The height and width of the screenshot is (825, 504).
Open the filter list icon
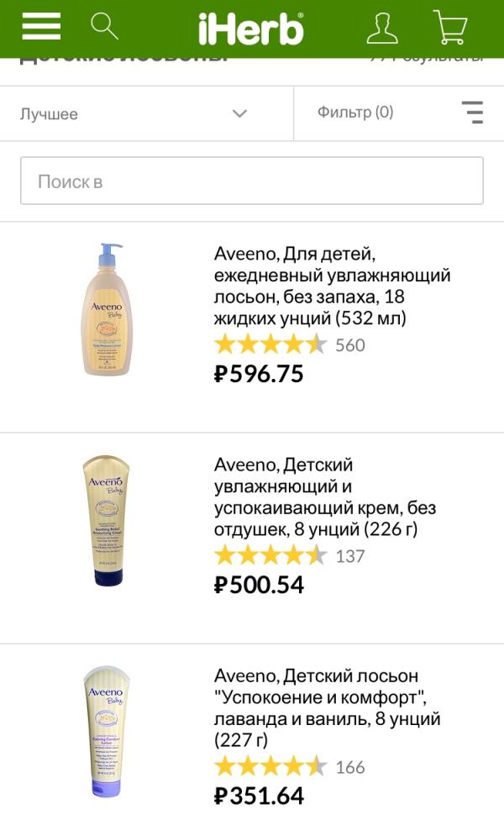473,113
